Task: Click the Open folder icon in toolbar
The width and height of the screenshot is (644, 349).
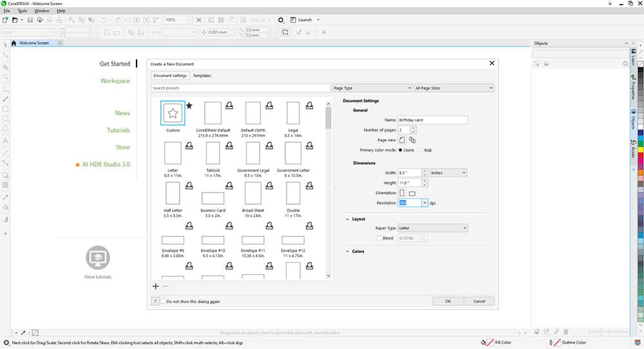Action: point(15,20)
